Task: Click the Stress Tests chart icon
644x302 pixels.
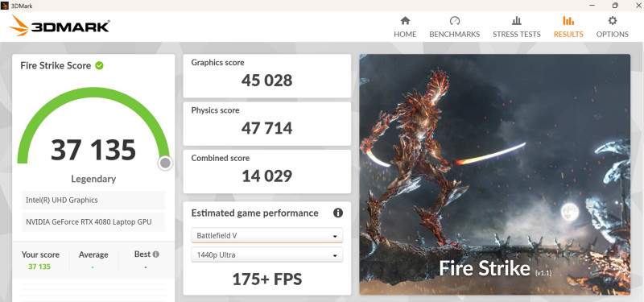Action: pyautogui.click(x=516, y=21)
